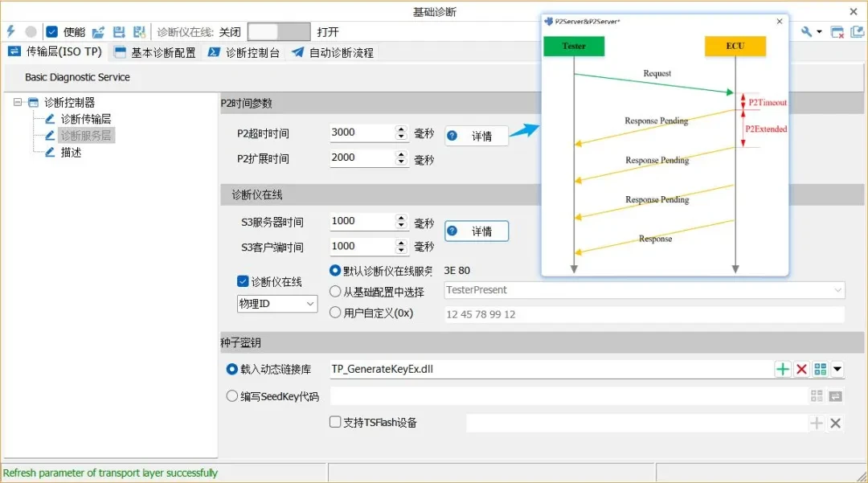Open a configuration file via folder icon
This screenshot has height=483, width=868.
click(x=97, y=31)
